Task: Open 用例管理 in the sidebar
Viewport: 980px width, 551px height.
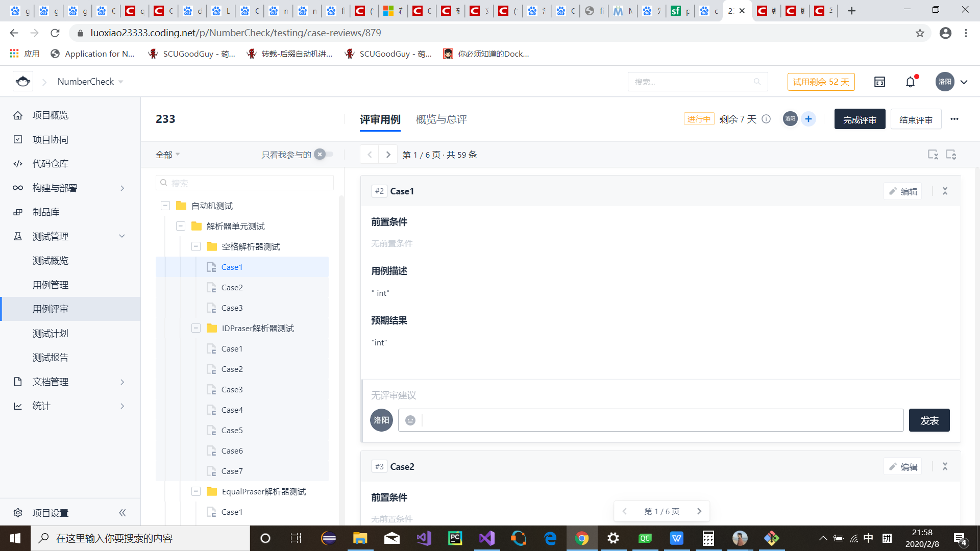Action: (x=51, y=285)
